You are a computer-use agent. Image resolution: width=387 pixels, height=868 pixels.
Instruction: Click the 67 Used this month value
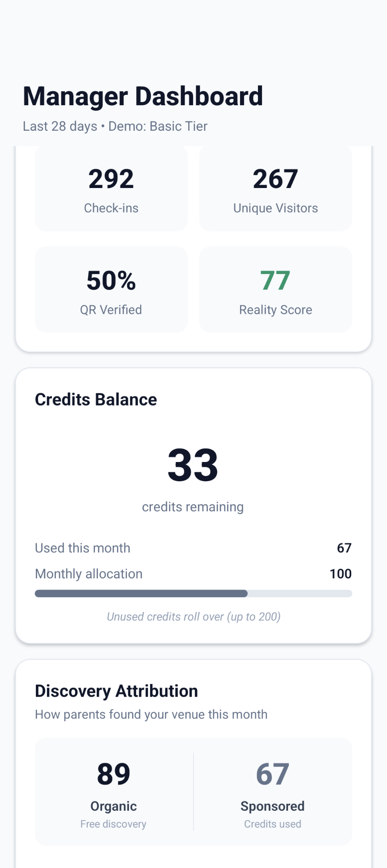(344, 547)
